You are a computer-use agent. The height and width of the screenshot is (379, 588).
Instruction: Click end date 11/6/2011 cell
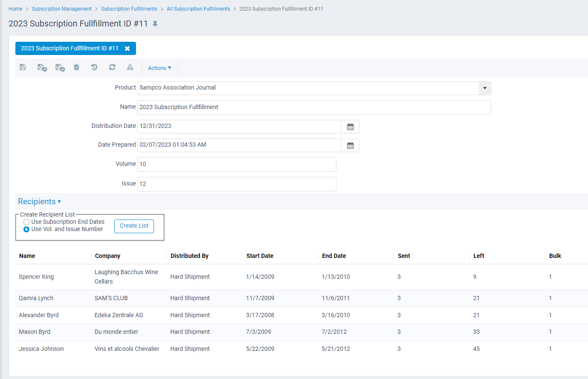[336, 298]
